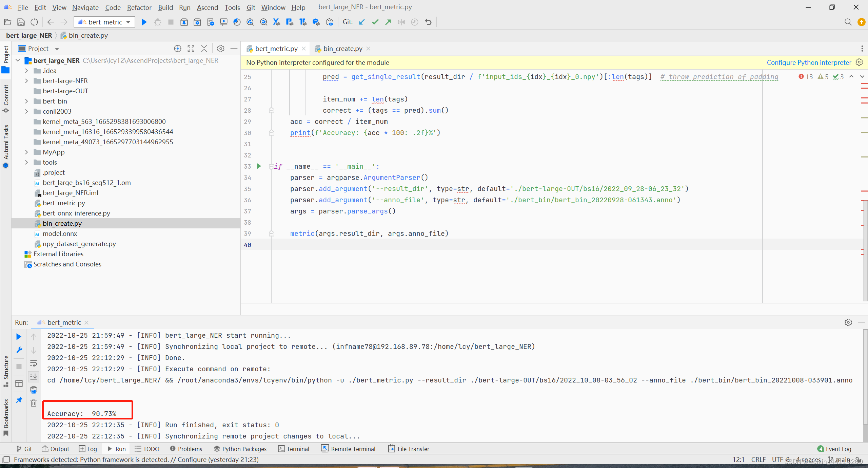Screen dimensions: 868x468
Task: Click the Git update project arrow
Action: tap(362, 22)
